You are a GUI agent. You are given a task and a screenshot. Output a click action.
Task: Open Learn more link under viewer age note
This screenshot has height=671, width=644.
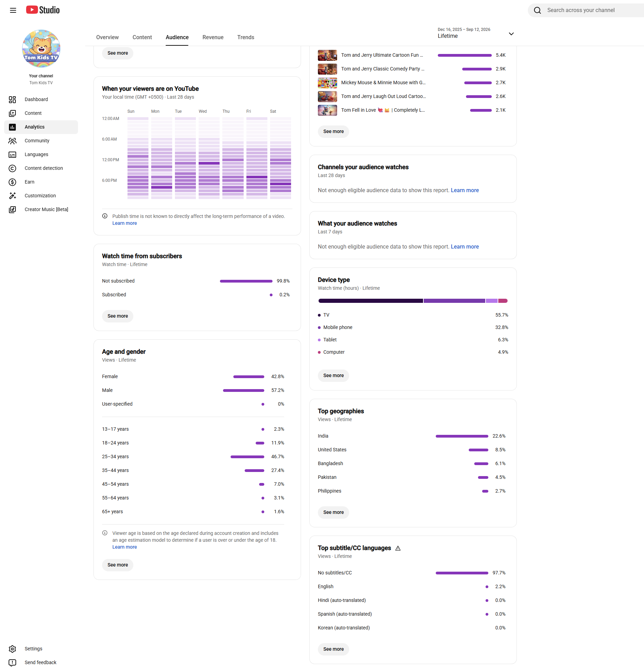(124, 547)
